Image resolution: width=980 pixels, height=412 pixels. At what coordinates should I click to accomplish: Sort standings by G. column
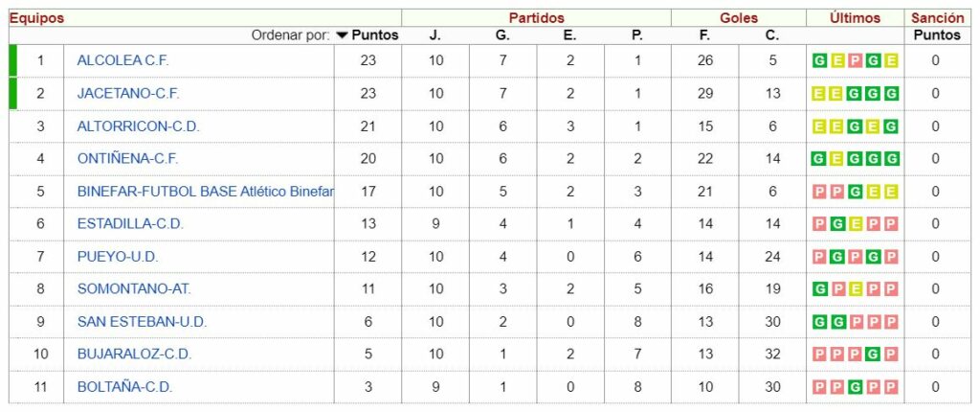click(x=502, y=35)
